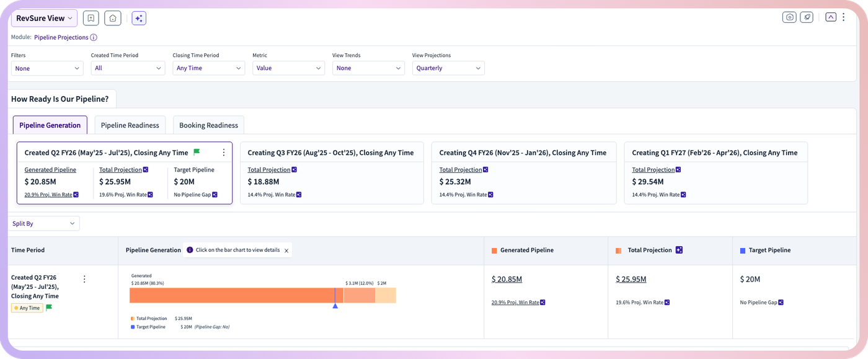Screen dimensions: 868x359
Task: Click the rocket icon in top right
Action: pos(807,17)
